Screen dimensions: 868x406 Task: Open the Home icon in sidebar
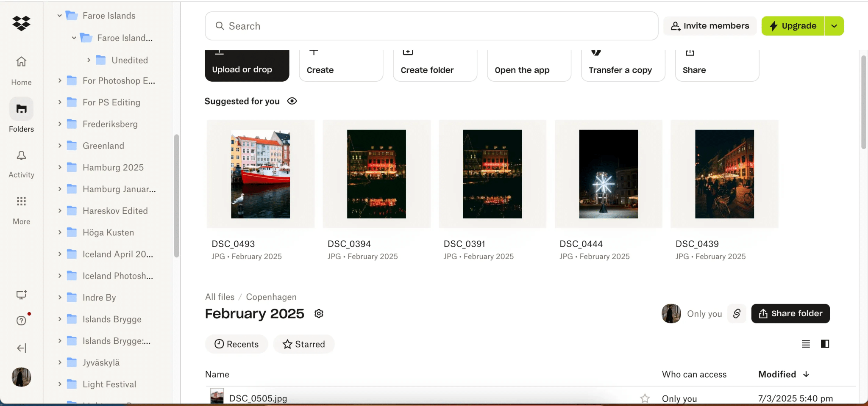point(21,61)
